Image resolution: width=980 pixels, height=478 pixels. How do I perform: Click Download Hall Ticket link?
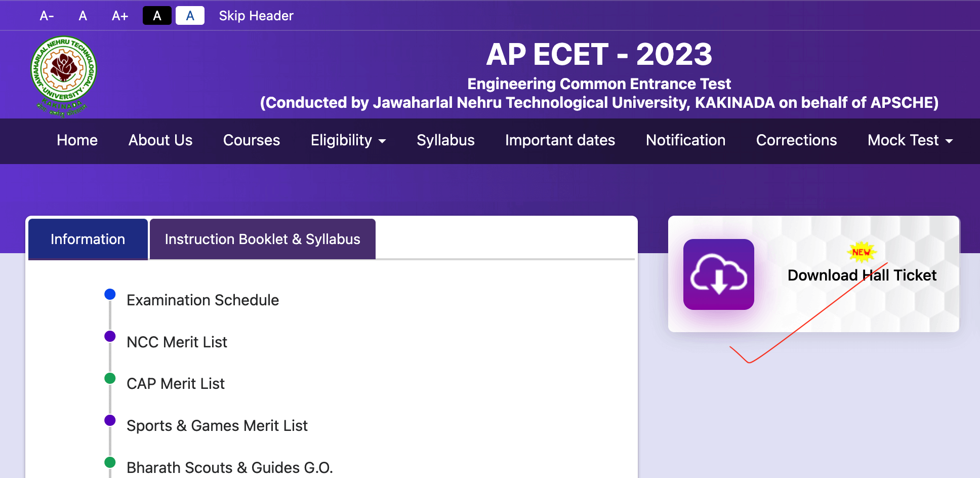862,275
